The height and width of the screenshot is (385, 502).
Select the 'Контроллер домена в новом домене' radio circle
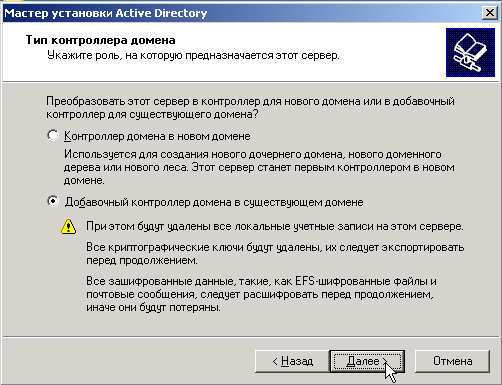(53, 135)
